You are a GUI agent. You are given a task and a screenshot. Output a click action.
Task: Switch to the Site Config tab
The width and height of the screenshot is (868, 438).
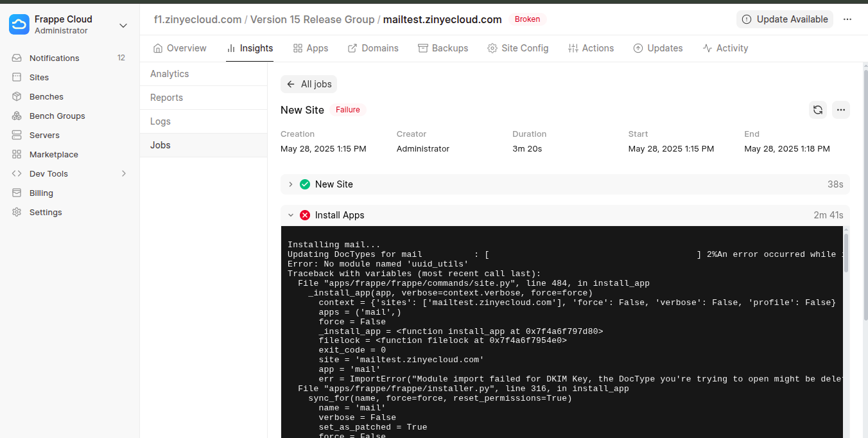pos(517,48)
